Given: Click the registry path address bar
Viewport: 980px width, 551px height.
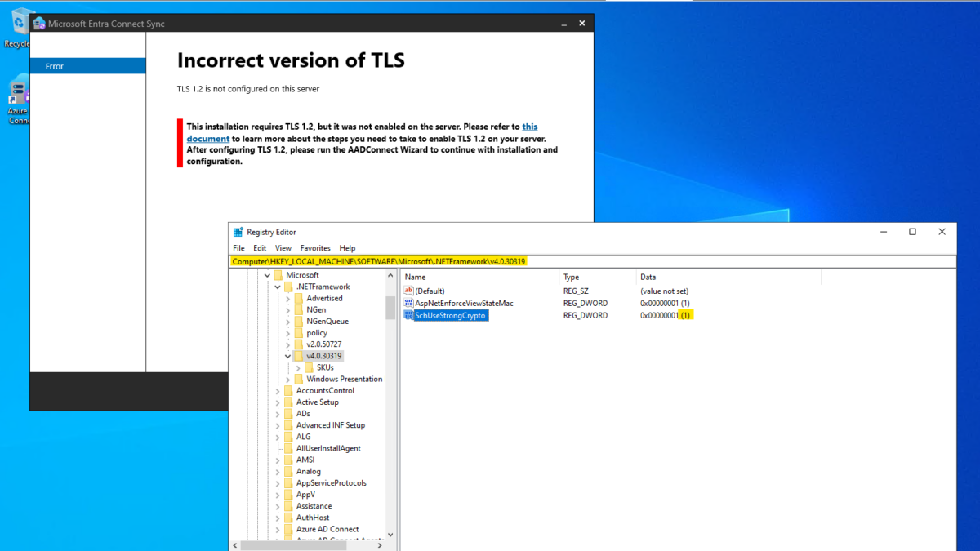Looking at the screenshot, I should click(592, 261).
